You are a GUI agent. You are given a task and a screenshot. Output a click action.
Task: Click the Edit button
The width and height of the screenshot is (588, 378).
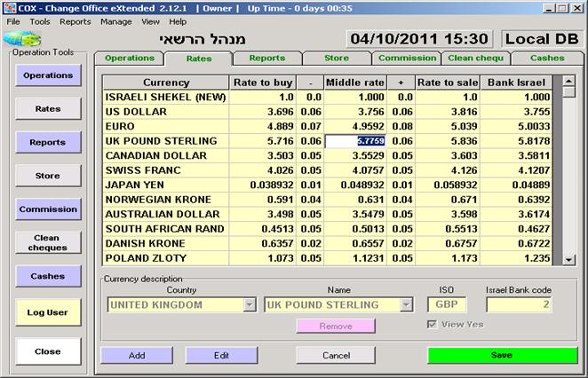pos(221,355)
